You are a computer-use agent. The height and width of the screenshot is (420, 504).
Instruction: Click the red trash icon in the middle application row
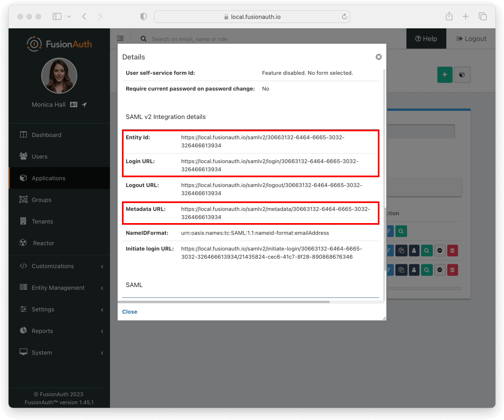452,250
